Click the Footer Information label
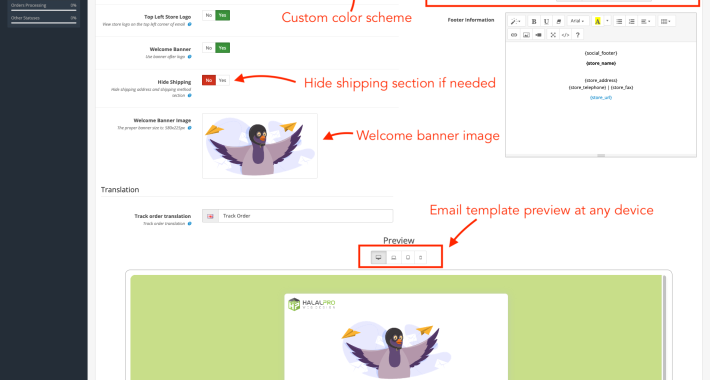710x380 pixels. pos(471,20)
